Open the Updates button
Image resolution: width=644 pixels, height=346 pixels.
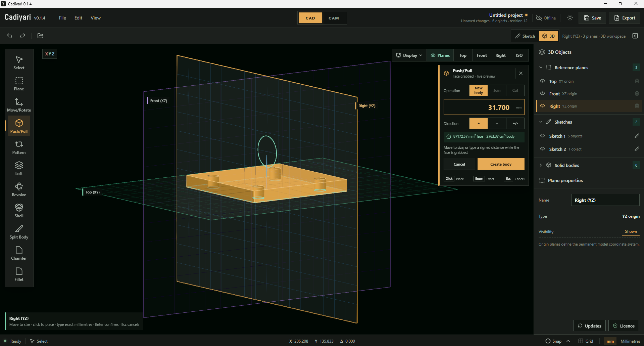click(x=589, y=326)
